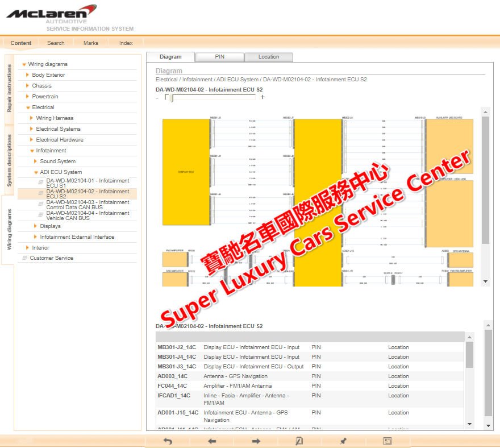Open the Repair instructions vertical tab
The height and width of the screenshot is (448, 500).
[9, 88]
